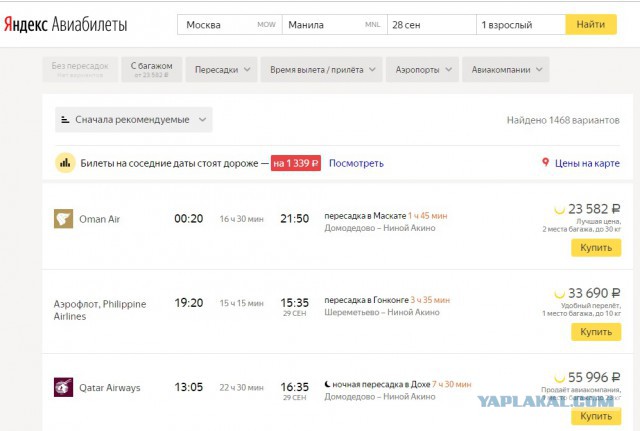Click the Oman Air airline logo
The width and height of the screenshot is (640, 431).
click(64, 219)
